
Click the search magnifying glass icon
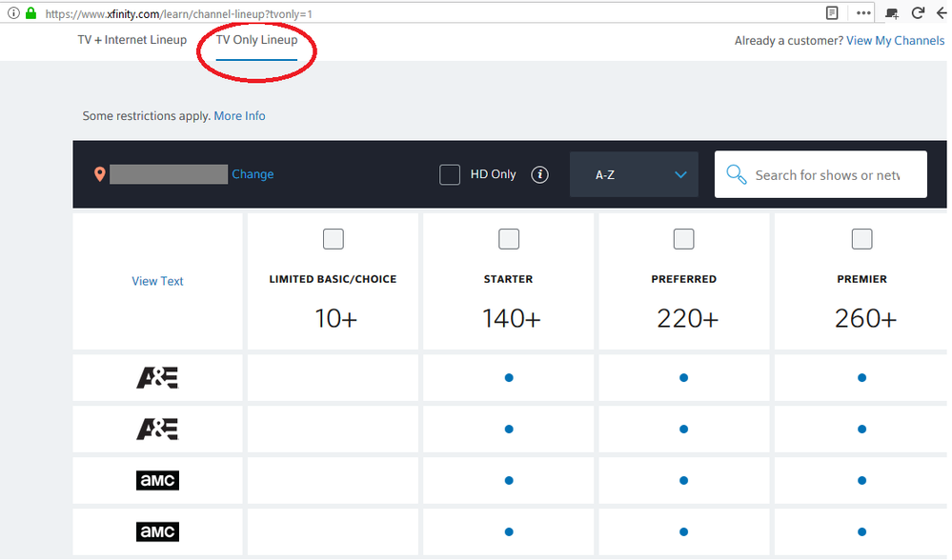click(736, 174)
